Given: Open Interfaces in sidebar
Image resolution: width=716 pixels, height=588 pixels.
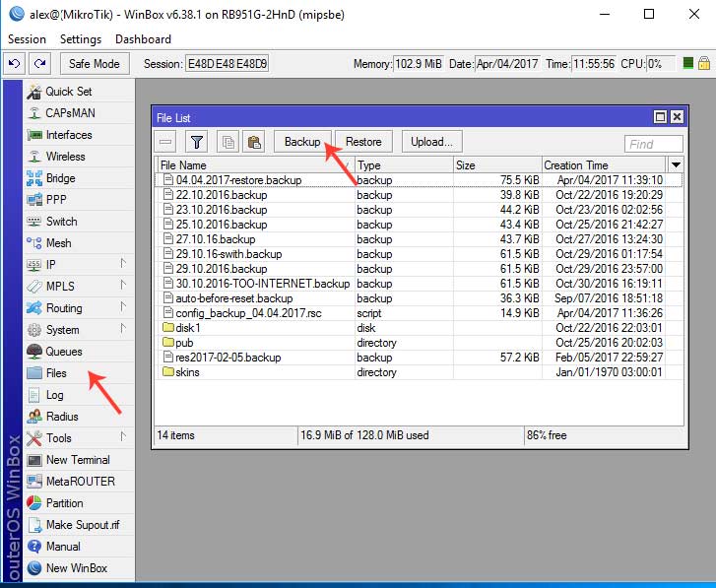Looking at the screenshot, I should [x=79, y=135].
